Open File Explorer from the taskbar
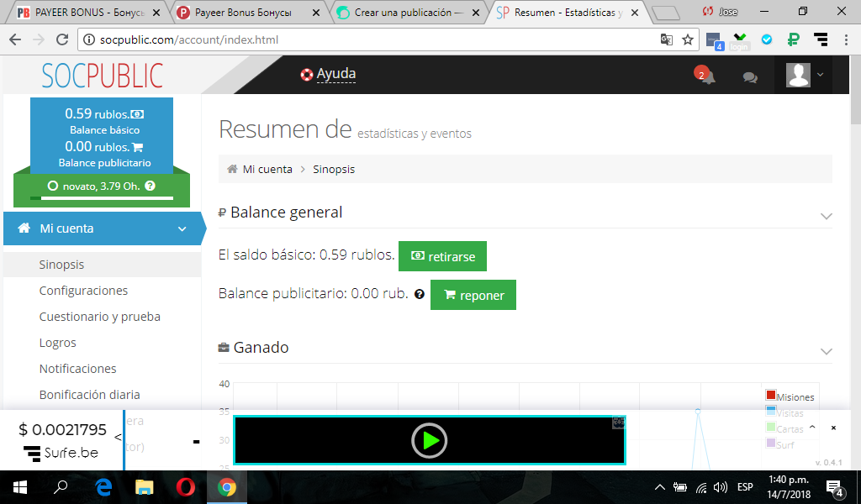 [145, 487]
